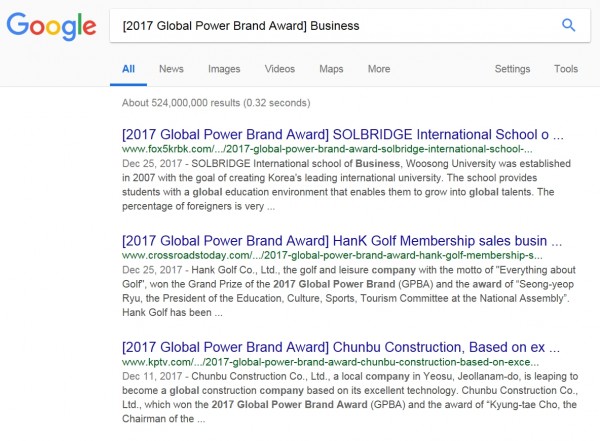Open the SOLBRIDGE International School result title
The image size is (600, 441).
[343, 134]
